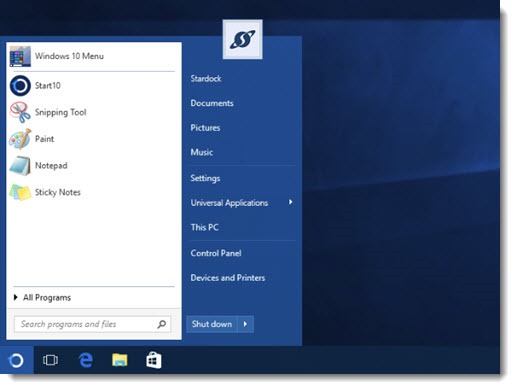
Task: Open File Explorer from the taskbar
Action: (x=120, y=360)
